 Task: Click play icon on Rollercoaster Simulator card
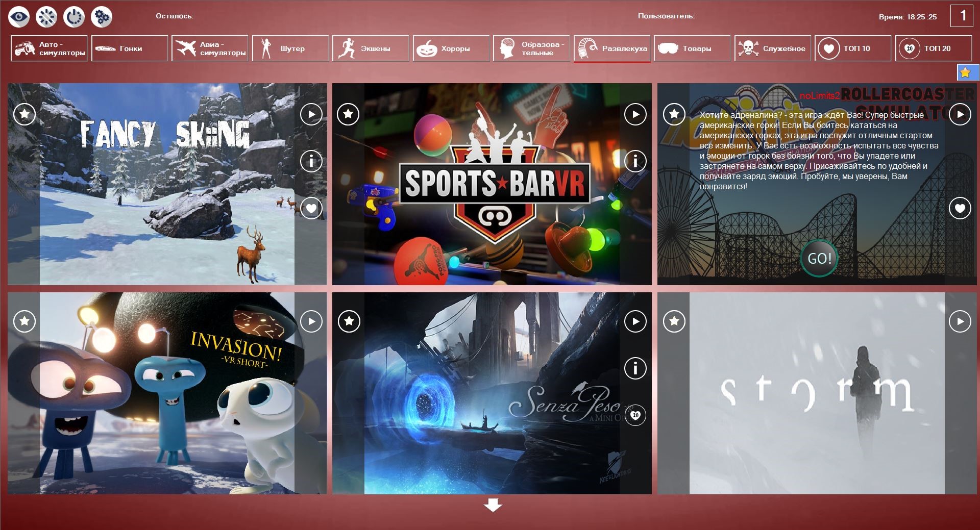pyautogui.click(x=960, y=114)
